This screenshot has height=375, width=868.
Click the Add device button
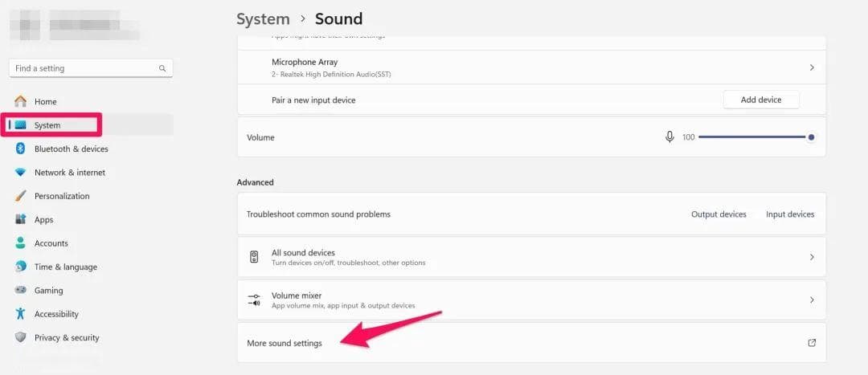click(761, 100)
